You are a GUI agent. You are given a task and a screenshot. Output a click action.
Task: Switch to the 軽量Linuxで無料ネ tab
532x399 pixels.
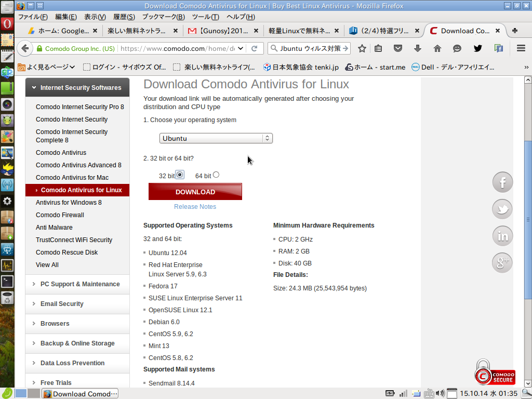pyautogui.click(x=303, y=31)
